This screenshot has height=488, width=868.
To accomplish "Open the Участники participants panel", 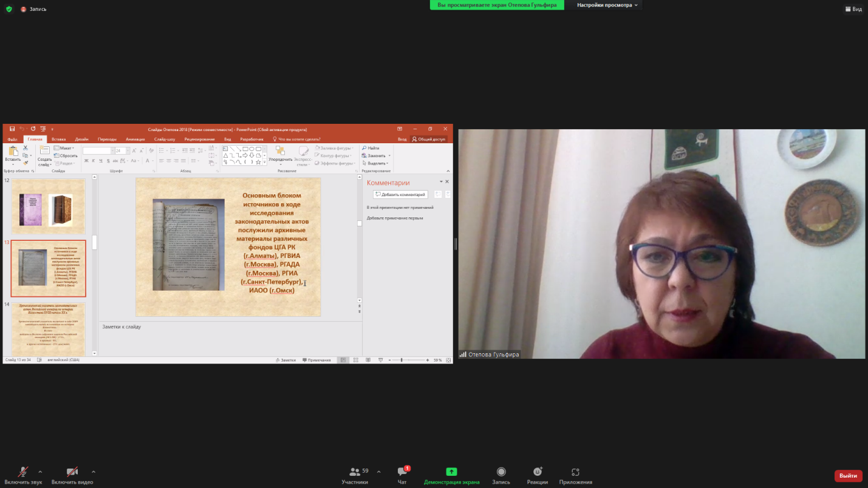I will coord(355,475).
